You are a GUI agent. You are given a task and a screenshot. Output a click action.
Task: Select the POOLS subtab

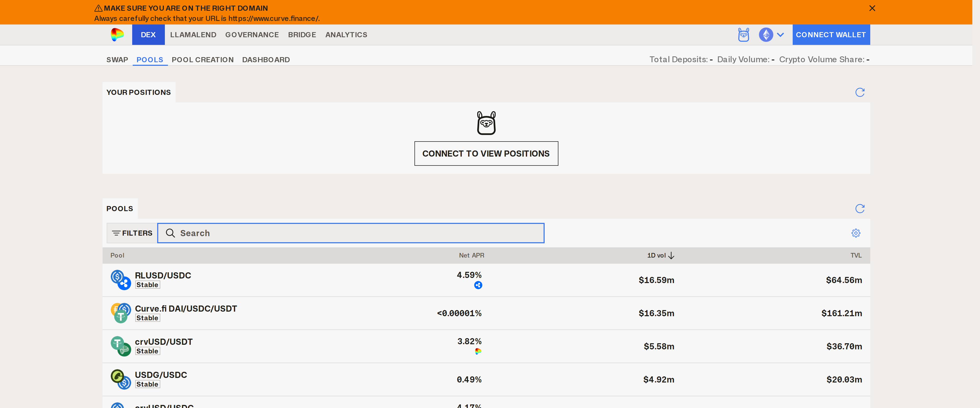click(150, 60)
